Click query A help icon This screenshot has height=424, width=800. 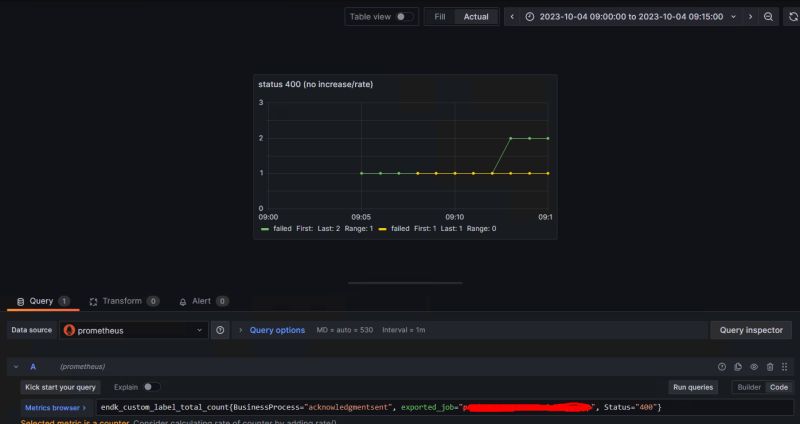721,366
